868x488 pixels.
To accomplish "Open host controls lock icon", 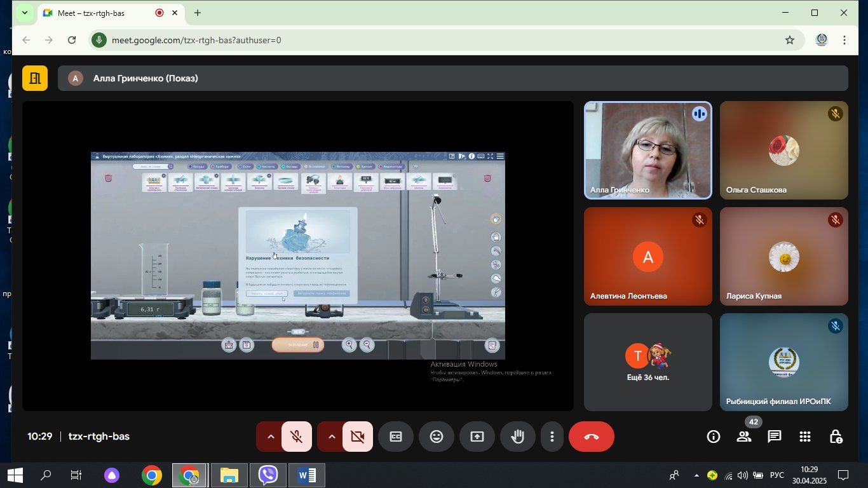I will [x=836, y=437].
